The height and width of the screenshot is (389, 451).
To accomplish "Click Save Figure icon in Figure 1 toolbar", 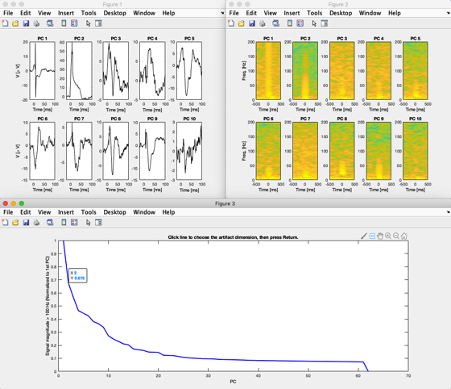I will [26, 23].
